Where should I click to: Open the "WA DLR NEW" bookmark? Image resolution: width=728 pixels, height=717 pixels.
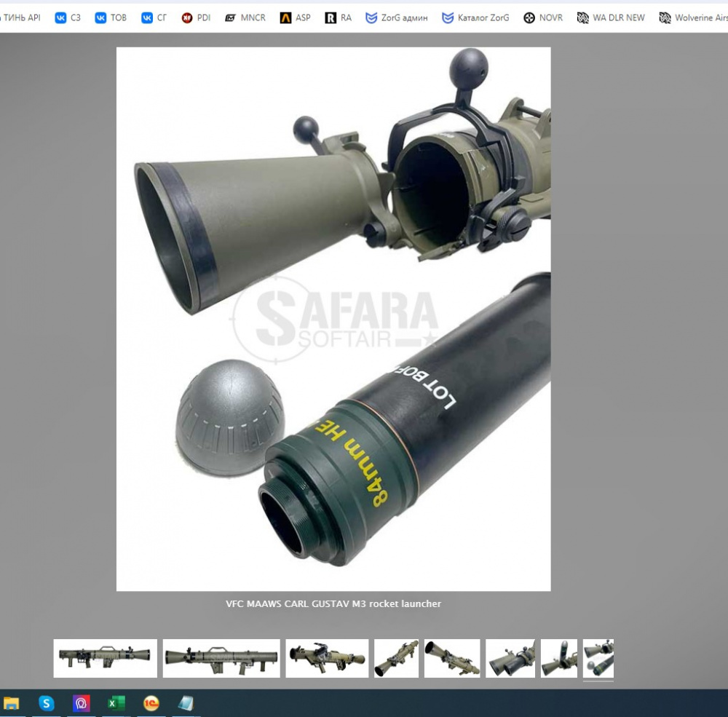pyautogui.click(x=611, y=17)
